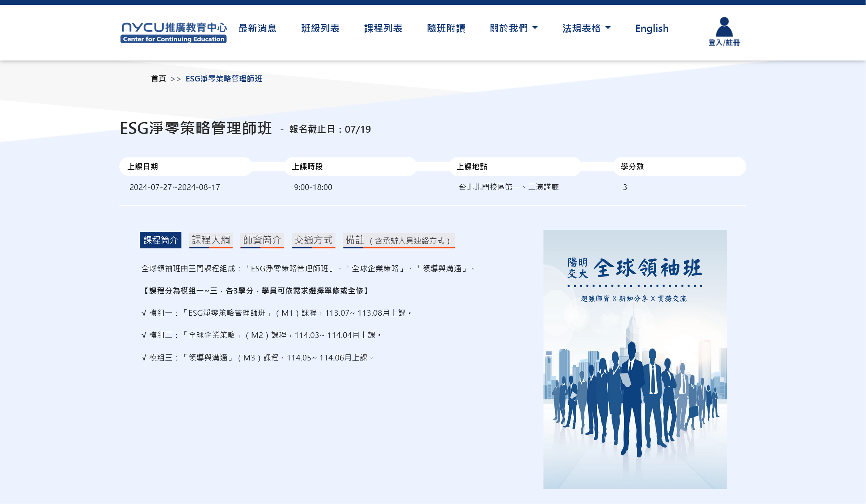Image resolution: width=866 pixels, height=504 pixels.
Task: Click the 全球領袖班 poster image
Action: coord(635,359)
